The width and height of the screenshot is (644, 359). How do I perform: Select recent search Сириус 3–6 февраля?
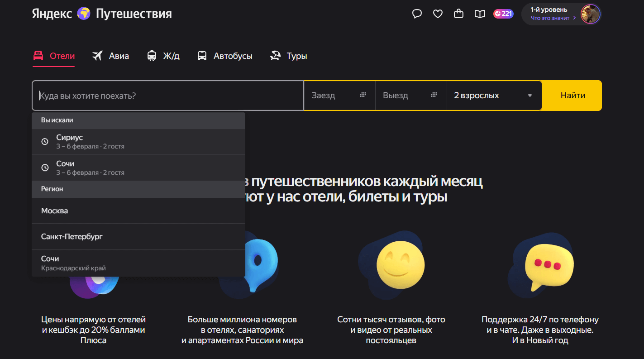click(138, 142)
